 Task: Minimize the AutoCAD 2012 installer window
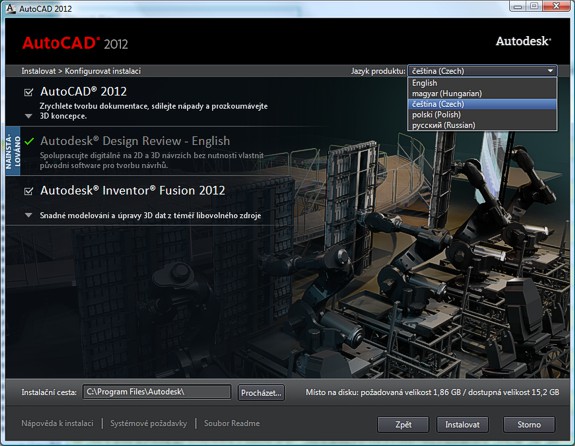point(518,6)
